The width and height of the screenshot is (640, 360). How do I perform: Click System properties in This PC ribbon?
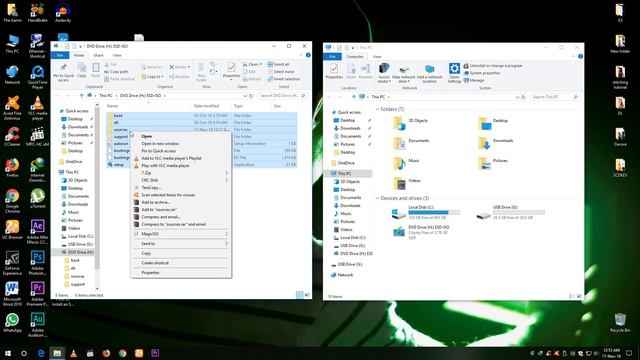[x=482, y=73]
